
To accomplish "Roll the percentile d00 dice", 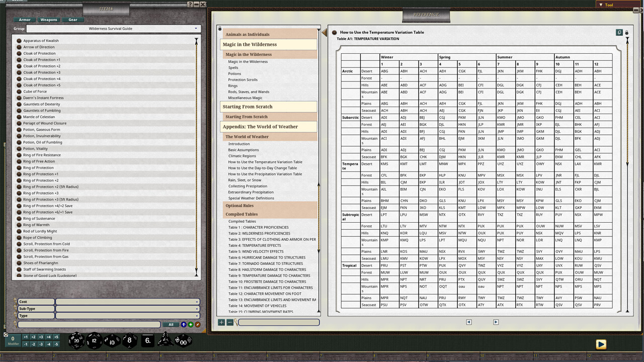I will click(183, 341).
